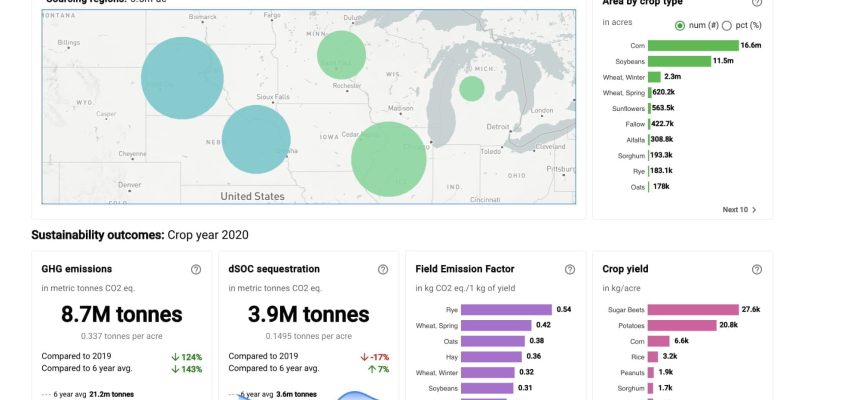Click the Wheat, Winter 0.32 emission bar
The width and height of the screenshot is (860, 400).
click(488, 372)
